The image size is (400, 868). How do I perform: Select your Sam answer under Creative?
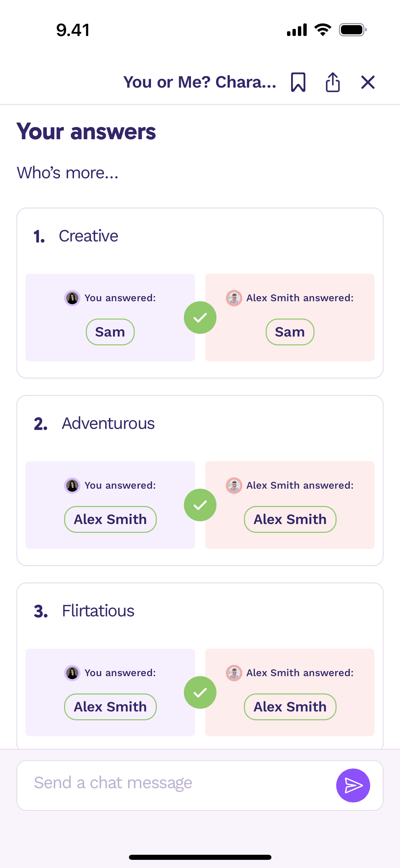coord(110,332)
